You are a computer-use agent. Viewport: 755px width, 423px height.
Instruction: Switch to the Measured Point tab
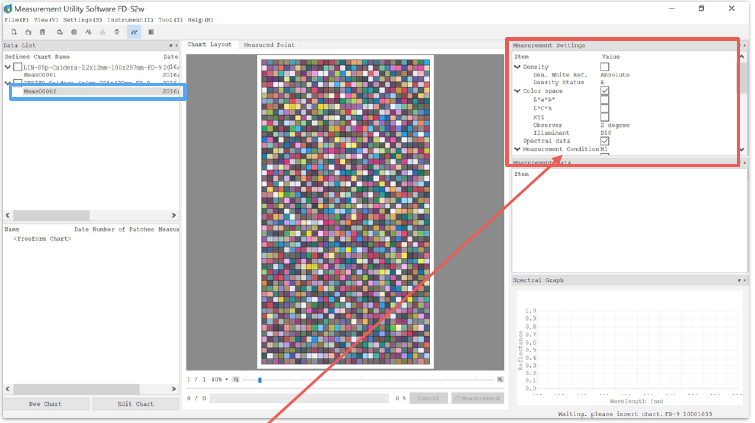click(x=269, y=45)
